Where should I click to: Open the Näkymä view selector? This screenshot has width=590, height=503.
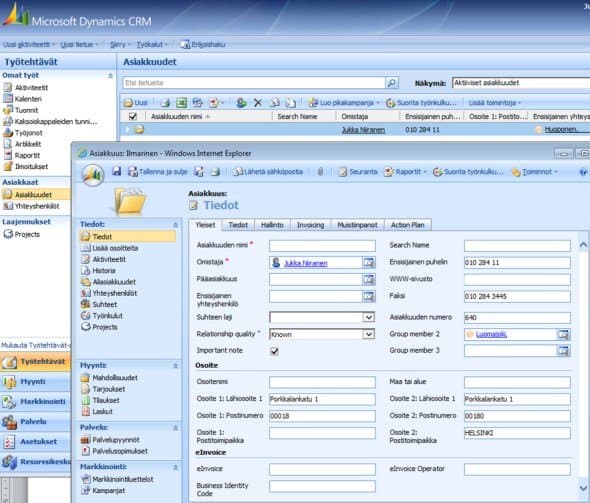521,83
